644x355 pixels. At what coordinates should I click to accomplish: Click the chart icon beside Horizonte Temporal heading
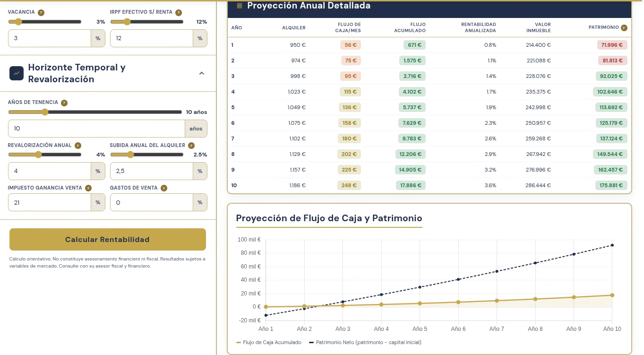(x=17, y=73)
